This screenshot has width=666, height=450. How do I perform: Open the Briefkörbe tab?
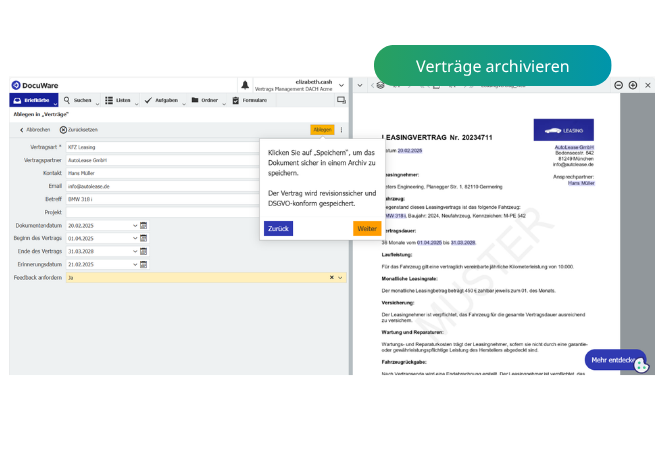[32, 100]
